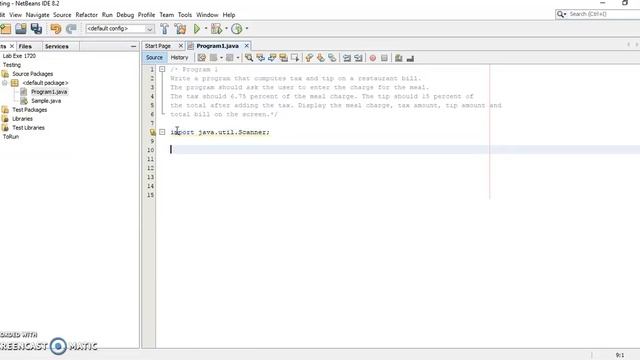Click the Uncomment editor toolbar icon
Image resolution: width=640 pixels, height=360 pixels.
click(x=410, y=58)
